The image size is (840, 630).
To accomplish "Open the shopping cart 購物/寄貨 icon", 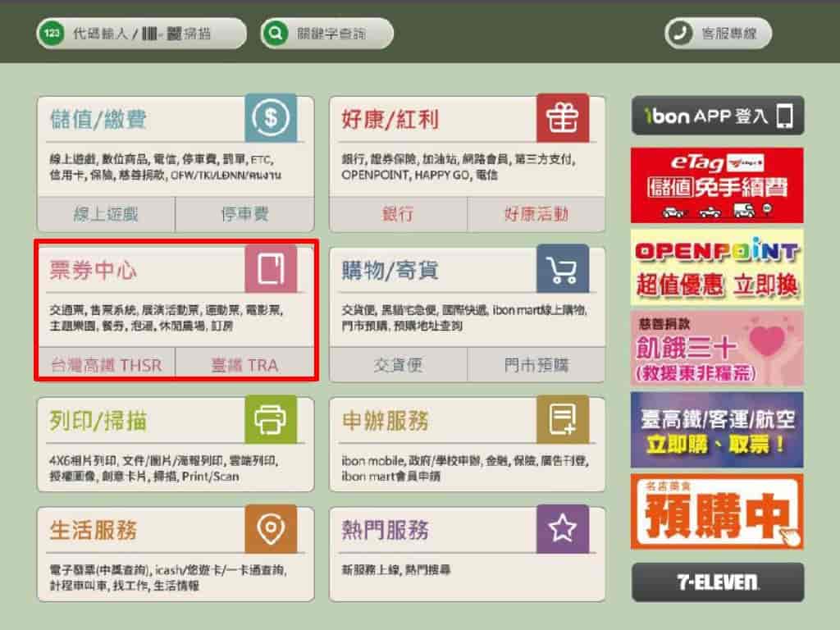I will coord(563,268).
